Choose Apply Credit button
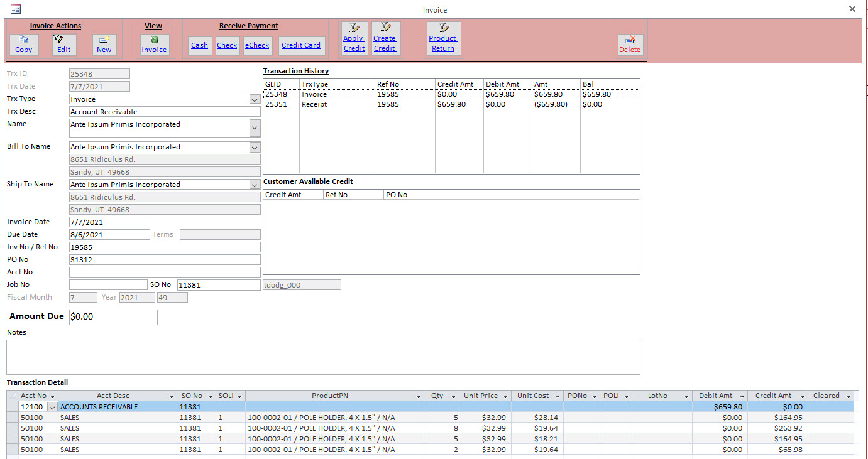This screenshot has height=459, width=868. tap(354, 38)
